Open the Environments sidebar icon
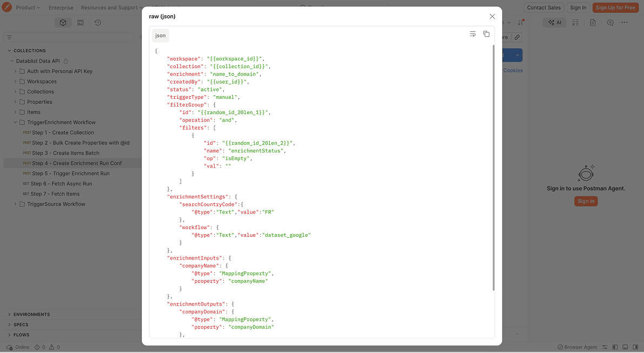This screenshot has width=644, height=353. pos(81,23)
